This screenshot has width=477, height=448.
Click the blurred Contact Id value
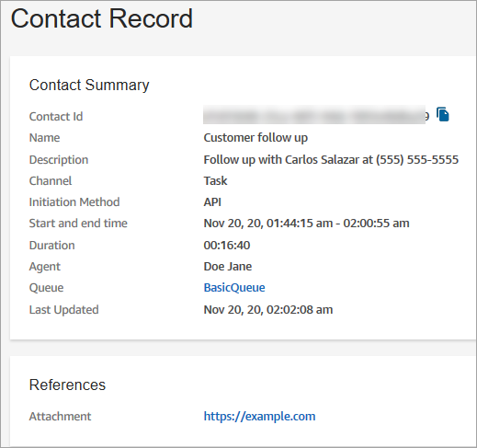(314, 115)
